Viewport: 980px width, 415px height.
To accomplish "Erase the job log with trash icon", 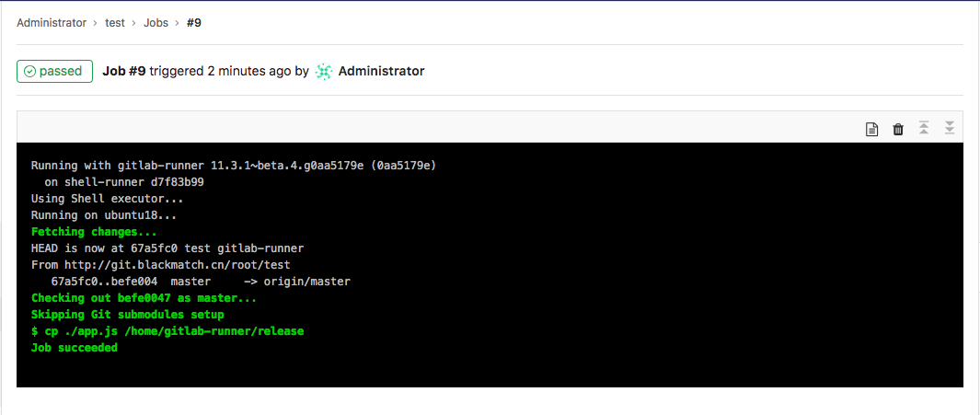I will pos(898,129).
